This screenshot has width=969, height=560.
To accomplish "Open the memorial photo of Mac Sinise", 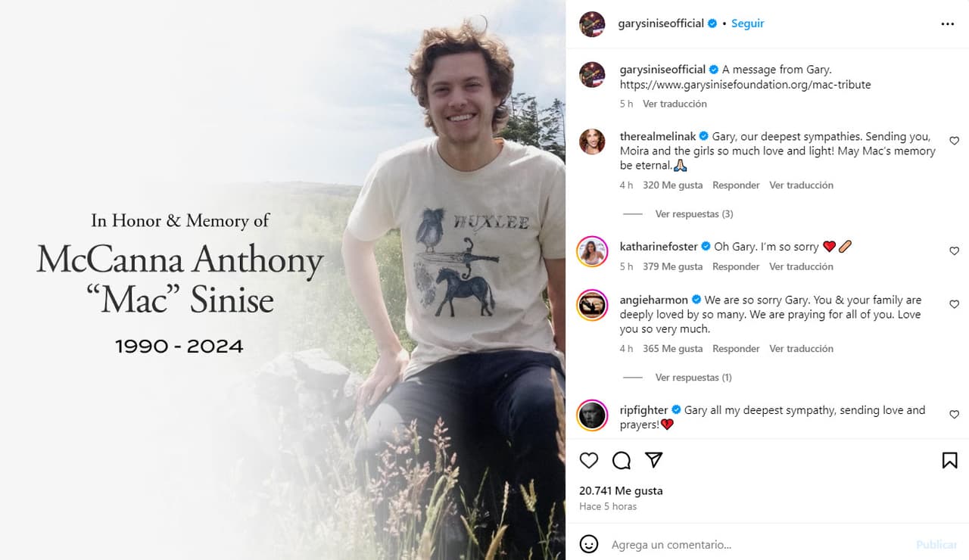I will (x=282, y=280).
